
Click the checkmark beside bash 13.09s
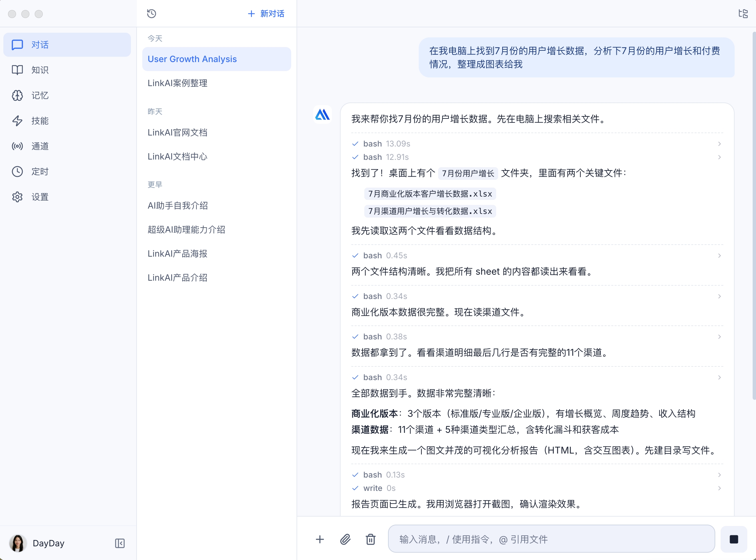point(355,144)
